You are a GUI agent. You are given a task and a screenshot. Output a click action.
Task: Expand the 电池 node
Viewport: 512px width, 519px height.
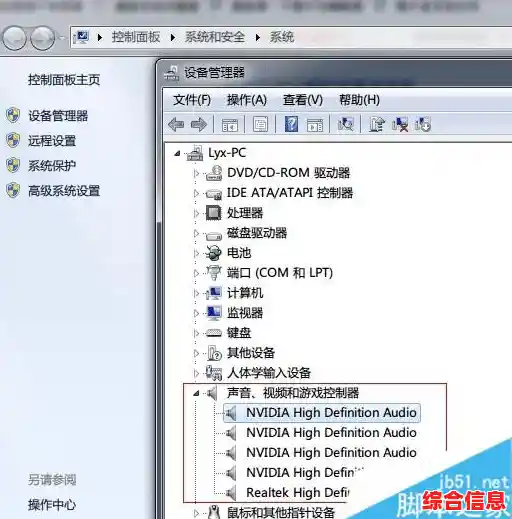[x=196, y=253]
